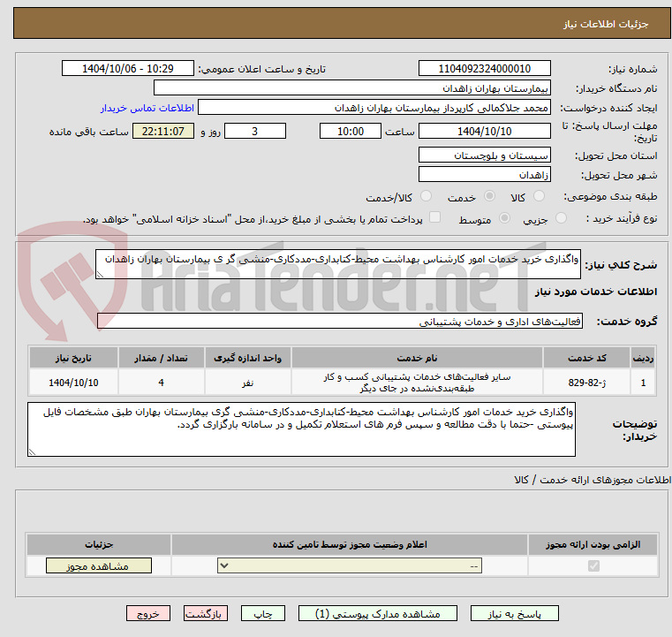Click the شرح کلی نیاز text area
Image resolution: width=672 pixels, height=637 pixels.
click(x=337, y=264)
